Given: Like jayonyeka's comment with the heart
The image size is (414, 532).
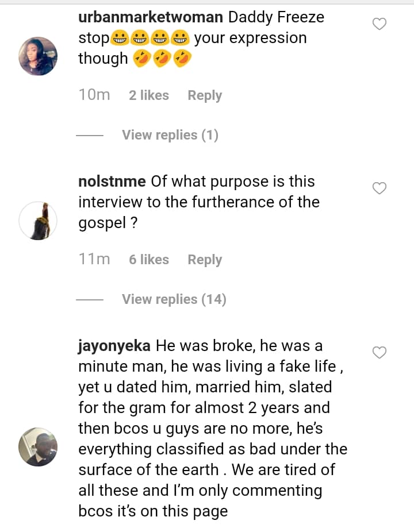Looking at the screenshot, I should pos(379,353).
